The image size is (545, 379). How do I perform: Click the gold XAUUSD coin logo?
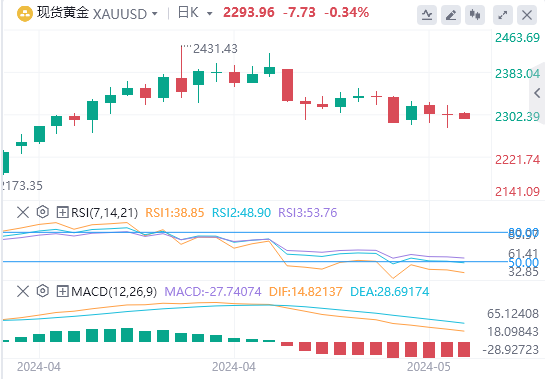click(x=25, y=14)
